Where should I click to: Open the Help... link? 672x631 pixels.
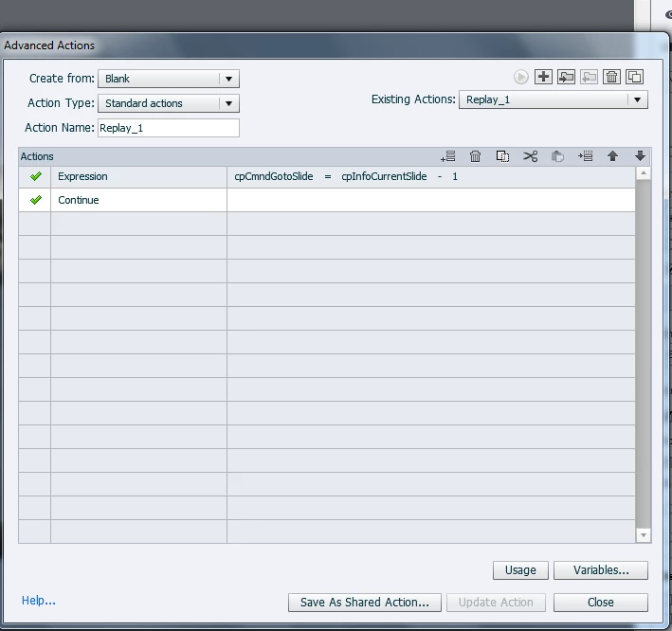tap(39, 601)
